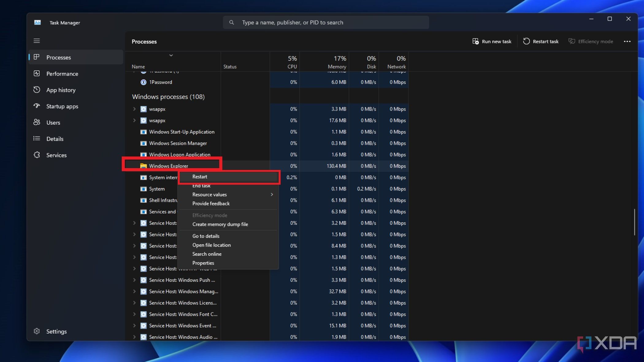Image resolution: width=644 pixels, height=362 pixels.
Task: Click the Processes icon in sidebar
Action: 37,57
